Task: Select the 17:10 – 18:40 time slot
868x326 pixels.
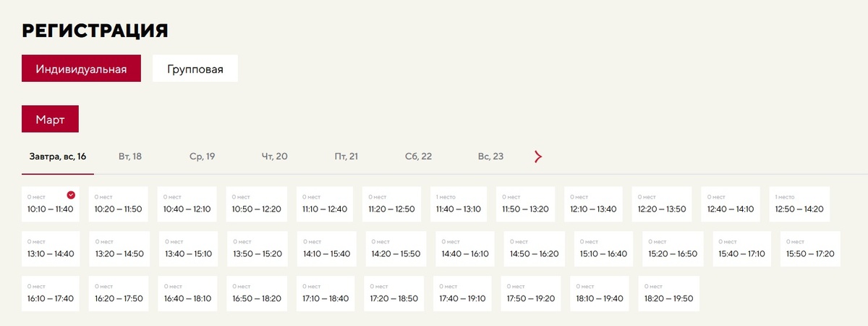Action: (325, 293)
